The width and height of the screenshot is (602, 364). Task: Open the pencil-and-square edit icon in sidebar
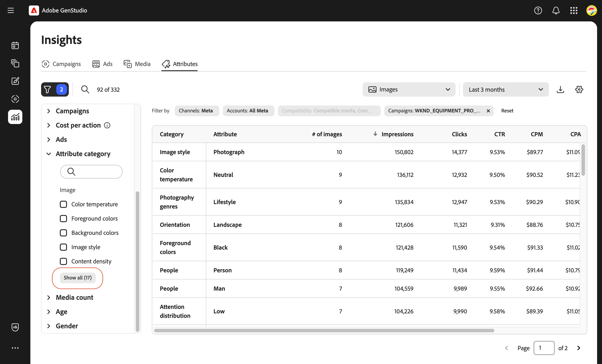pyautogui.click(x=15, y=81)
